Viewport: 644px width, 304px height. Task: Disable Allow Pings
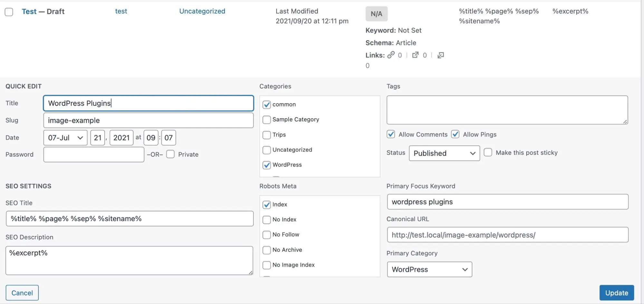pyautogui.click(x=455, y=134)
